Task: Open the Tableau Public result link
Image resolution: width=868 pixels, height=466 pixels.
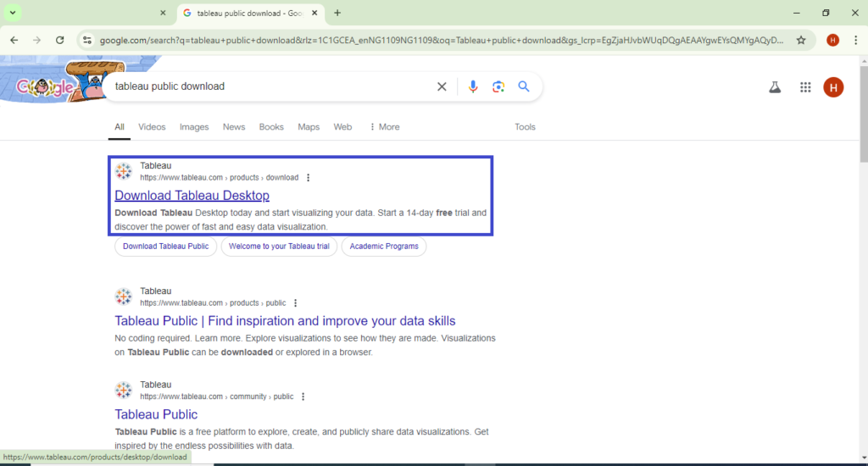Action: click(x=156, y=414)
